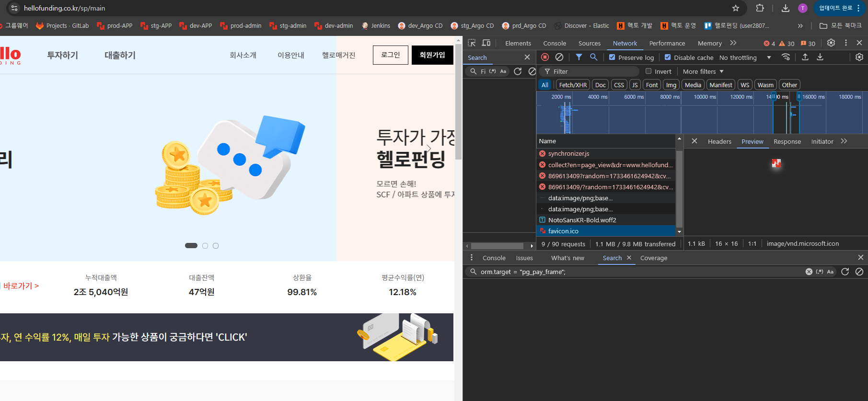This screenshot has width=868, height=401.
Task: Open Chrome downloads icon
Action: coord(786,8)
